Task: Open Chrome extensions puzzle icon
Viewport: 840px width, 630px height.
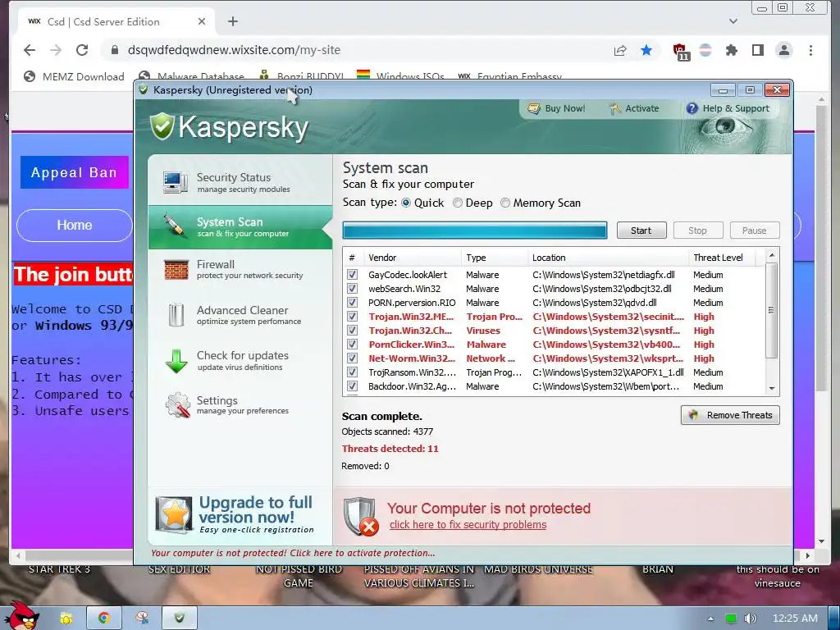Action: coord(731,50)
